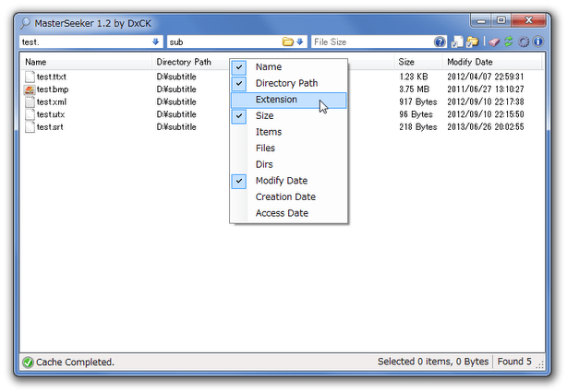Viewport: 567px width, 392px height.
Task: Click the green refresh arrows icon
Action: (x=509, y=42)
